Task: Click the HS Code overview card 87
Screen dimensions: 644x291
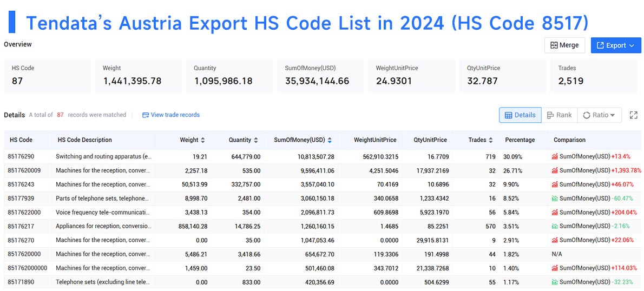Action: [x=47, y=76]
